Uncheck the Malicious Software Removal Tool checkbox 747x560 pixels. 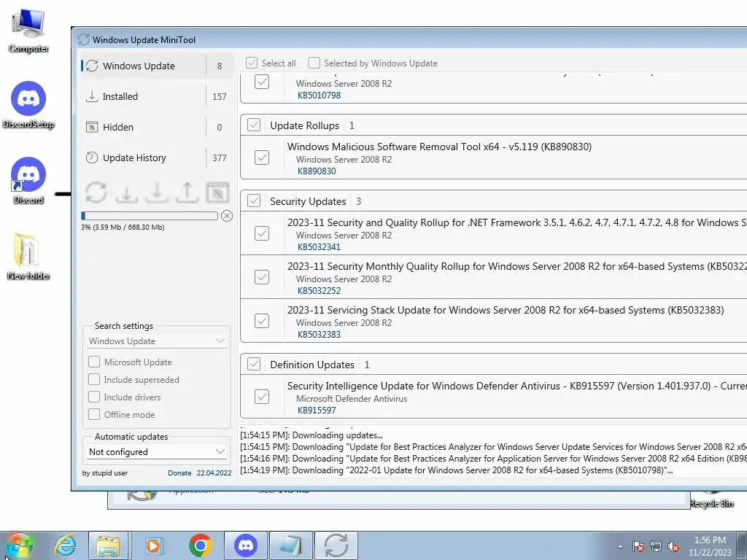262,157
